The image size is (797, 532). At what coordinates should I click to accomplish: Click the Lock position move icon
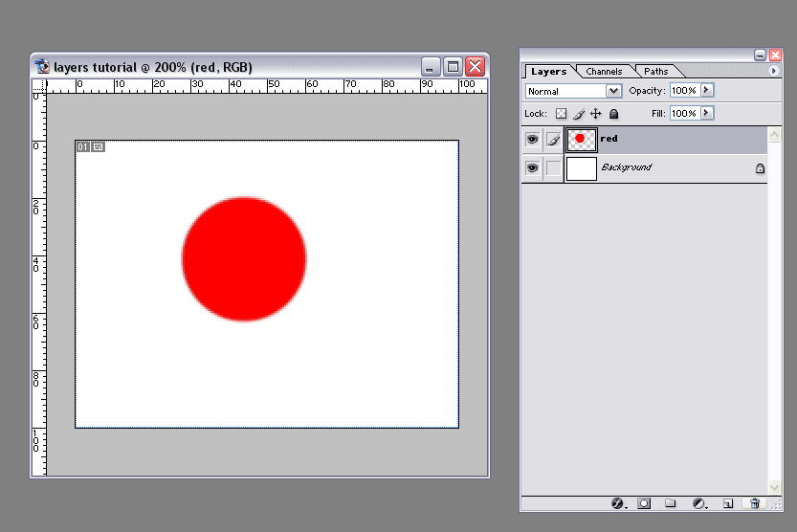pyautogui.click(x=596, y=114)
